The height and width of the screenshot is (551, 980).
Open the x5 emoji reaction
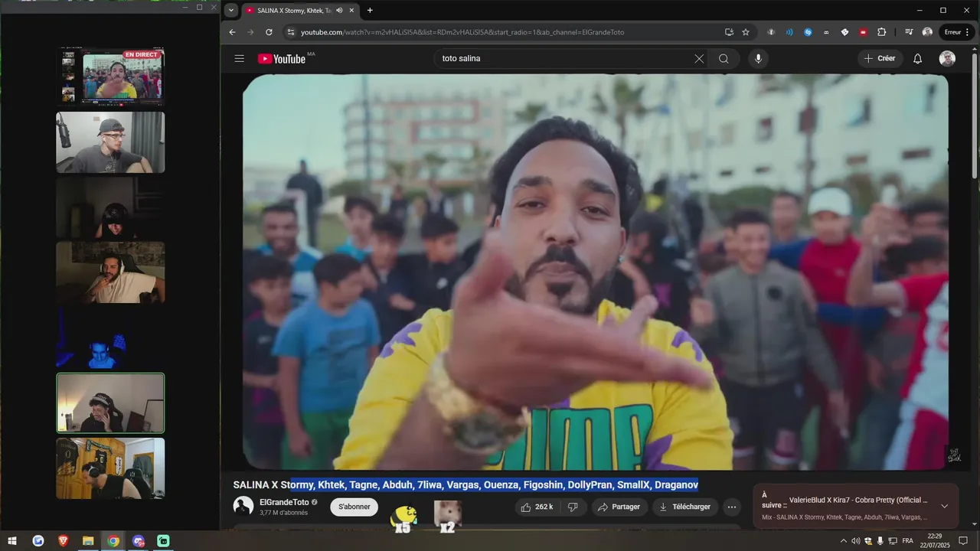[403, 518]
